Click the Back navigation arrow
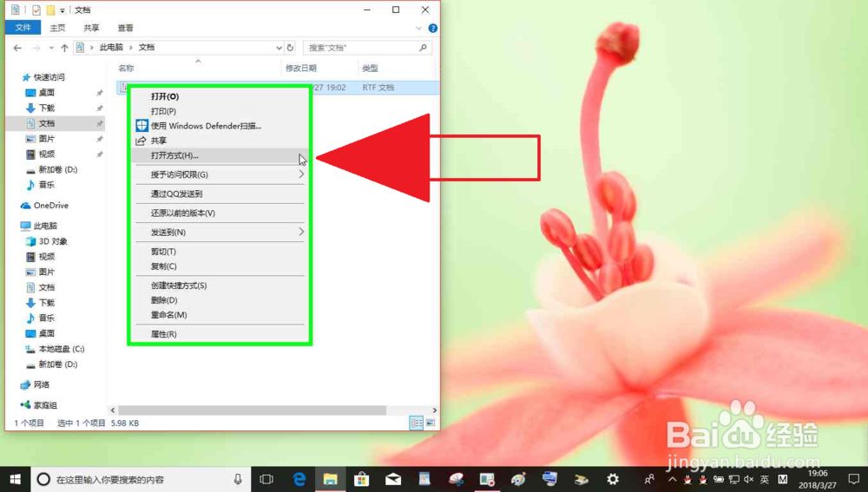Viewport: 868px width, 492px height. point(17,48)
